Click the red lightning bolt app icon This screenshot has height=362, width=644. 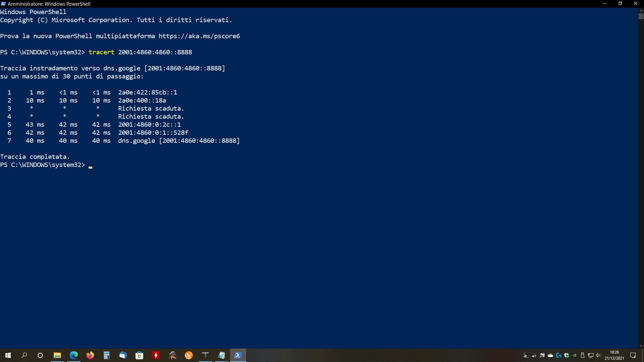(x=156, y=355)
